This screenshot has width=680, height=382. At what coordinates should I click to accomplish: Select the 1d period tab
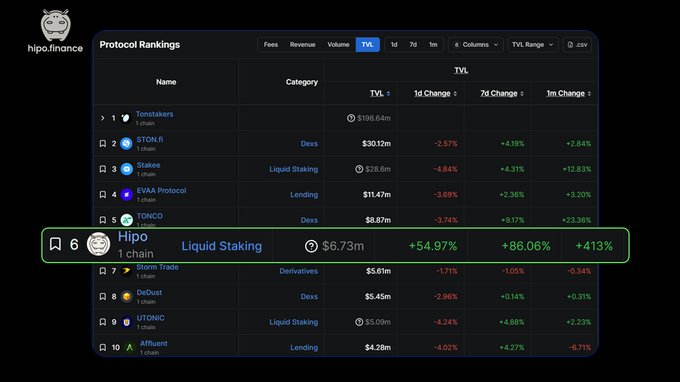click(394, 45)
